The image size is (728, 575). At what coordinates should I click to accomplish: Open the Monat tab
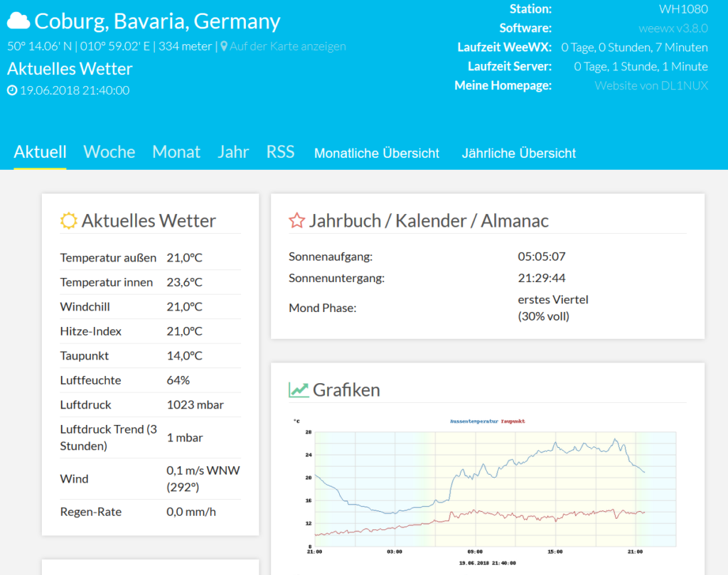(x=176, y=151)
